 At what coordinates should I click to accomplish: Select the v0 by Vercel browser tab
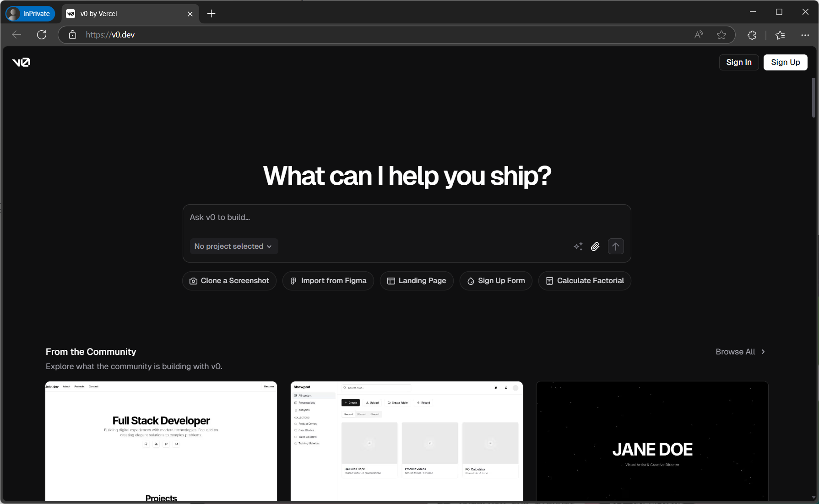[x=130, y=14]
